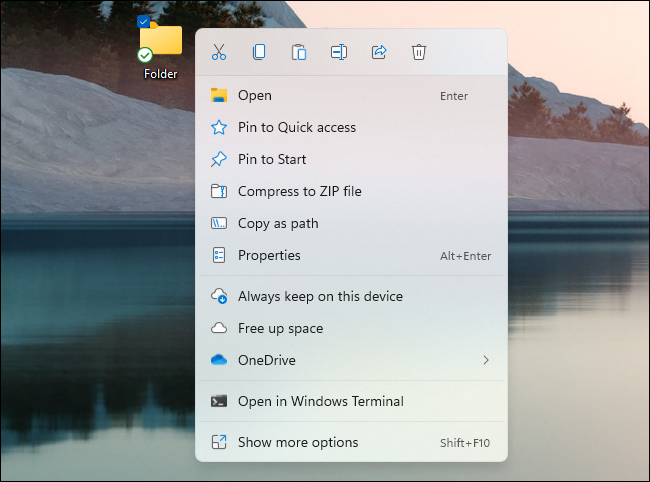
Task: Click the Delete trash can icon
Action: click(419, 52)
